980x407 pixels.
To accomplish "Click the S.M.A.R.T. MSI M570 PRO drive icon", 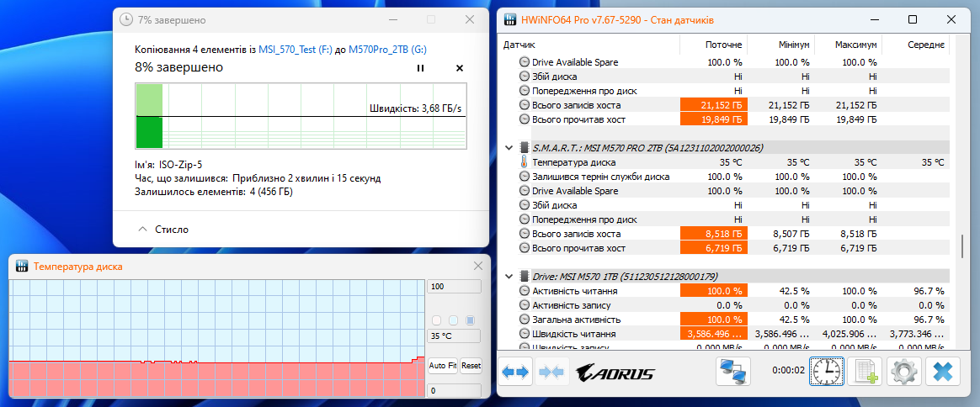I will [524, 148].
